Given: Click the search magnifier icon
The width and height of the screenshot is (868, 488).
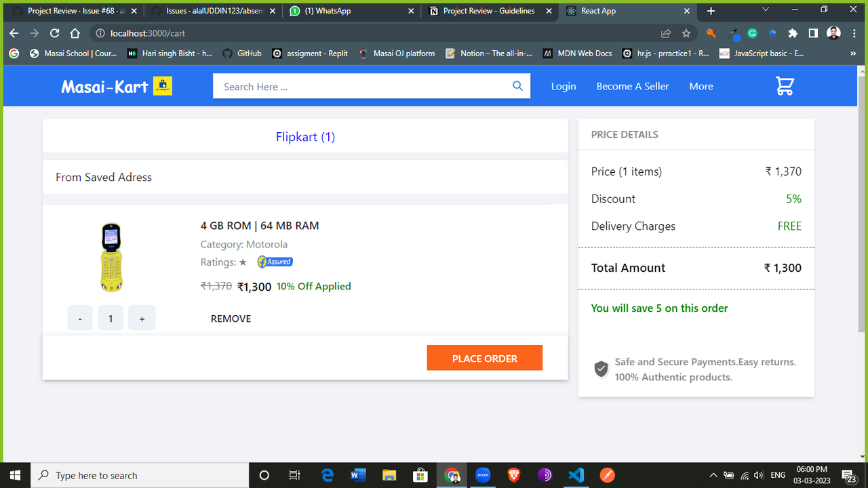Looking at the screenshot, I should [x=517, y=86].
